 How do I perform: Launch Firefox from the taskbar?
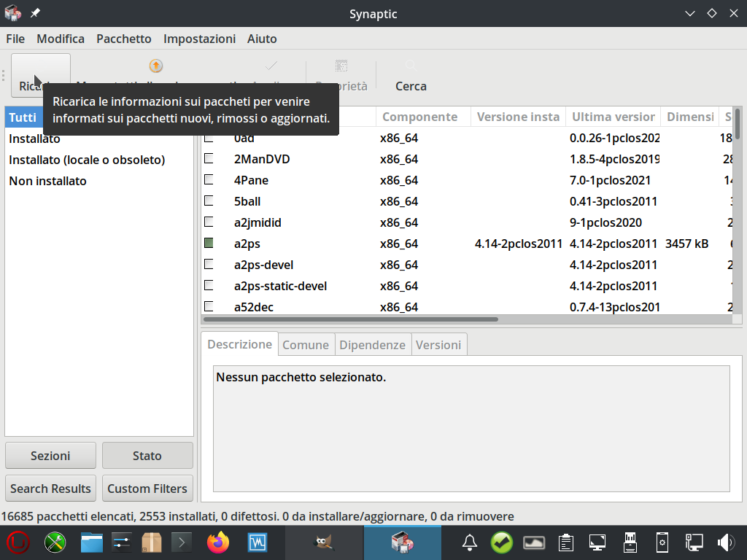coord(217,542)
